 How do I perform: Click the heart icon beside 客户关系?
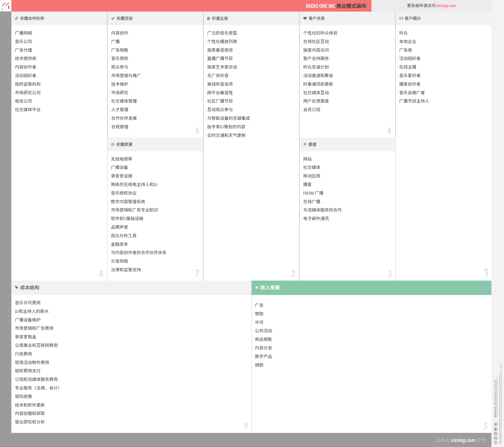pyautogui.click(x=305, y=18)
